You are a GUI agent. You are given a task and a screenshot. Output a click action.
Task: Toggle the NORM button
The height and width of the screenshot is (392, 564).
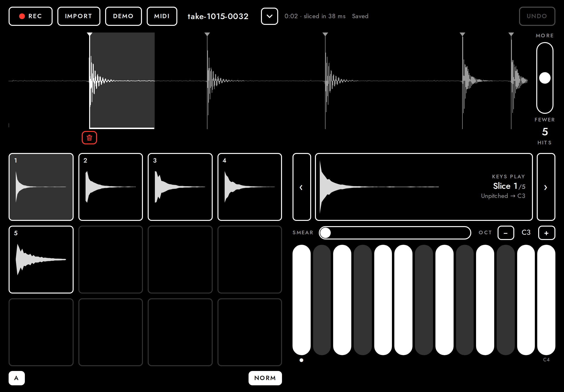coord(265,378)
